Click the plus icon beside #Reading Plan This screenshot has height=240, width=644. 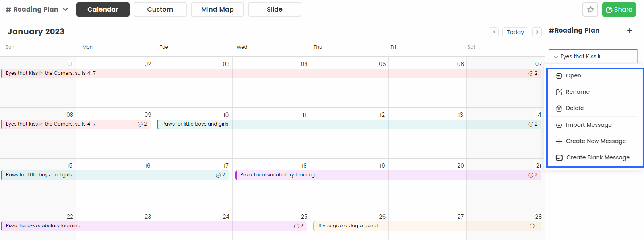pos(630,31)
